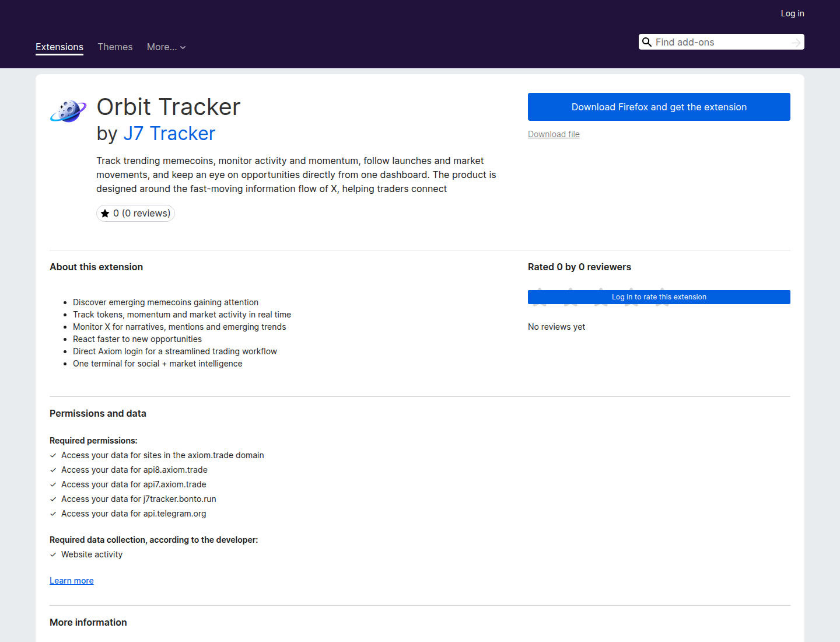Click the first rating star
The width and height of the screenshot is (840, 642).
[x=540, y=297]
